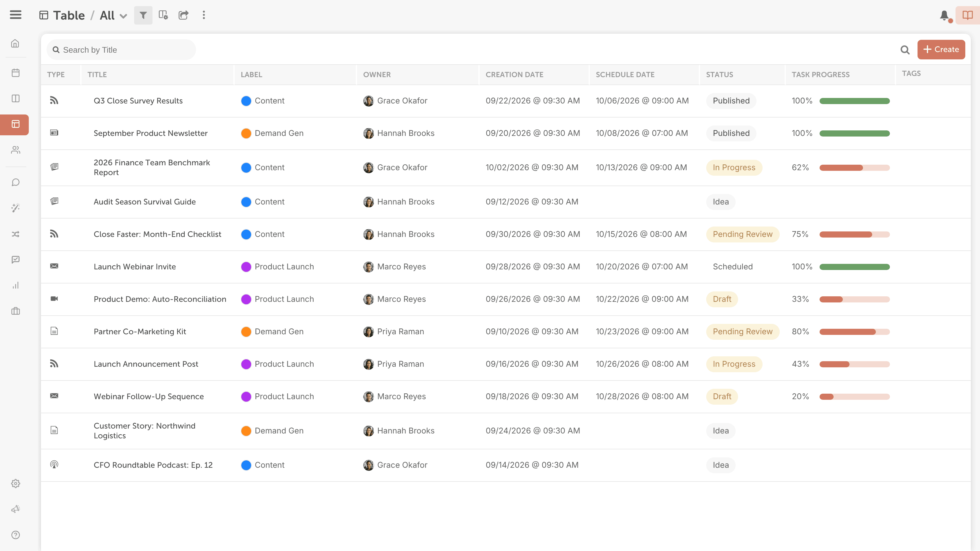Click Priya Raman owner on Partner Co-Marketing Kit
This screenshot has width=980, height=551.
click(393, 332)
